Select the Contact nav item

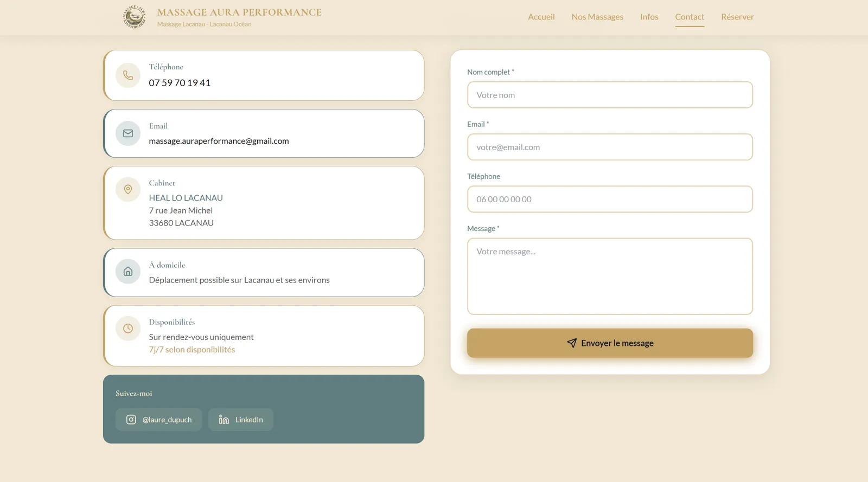[690, 17]
